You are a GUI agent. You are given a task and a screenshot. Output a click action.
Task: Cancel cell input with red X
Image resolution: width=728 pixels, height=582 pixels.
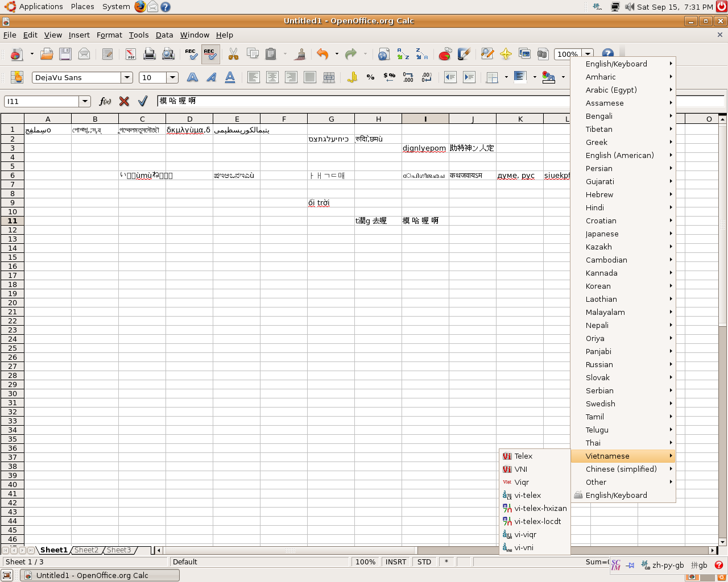tap(124, 101)
